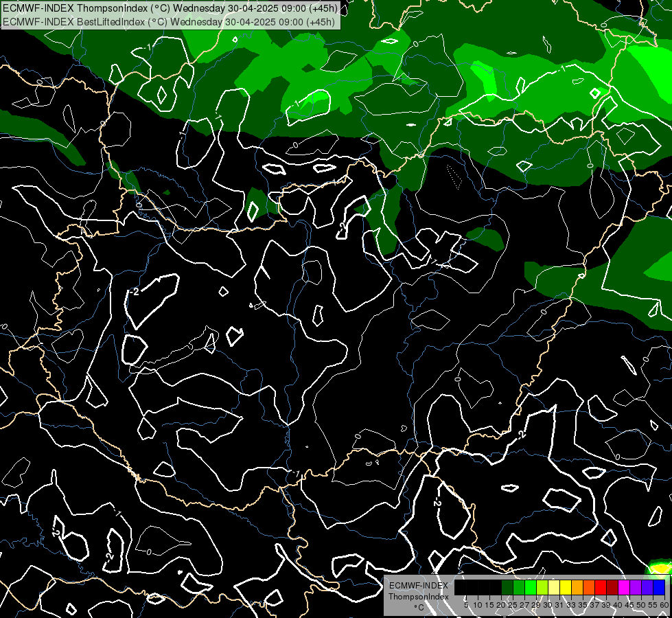Click the legend scale value 50
Viewport: 672px width, 618px height.
pyautogui.click(x=642, y=605)
